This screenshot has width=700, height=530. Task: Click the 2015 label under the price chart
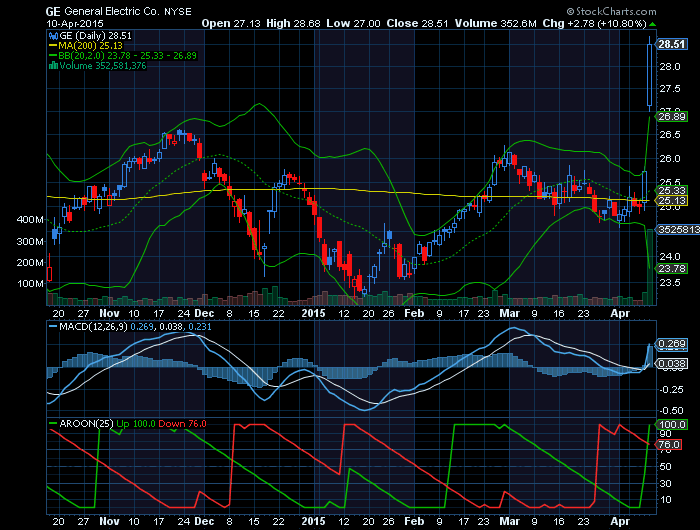[x=313, y=313]
